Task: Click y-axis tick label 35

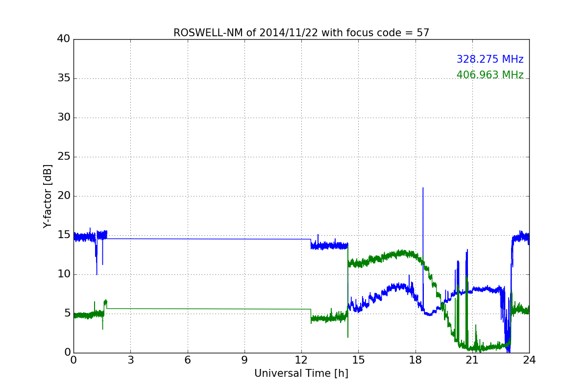Action: tap(63, 78)
